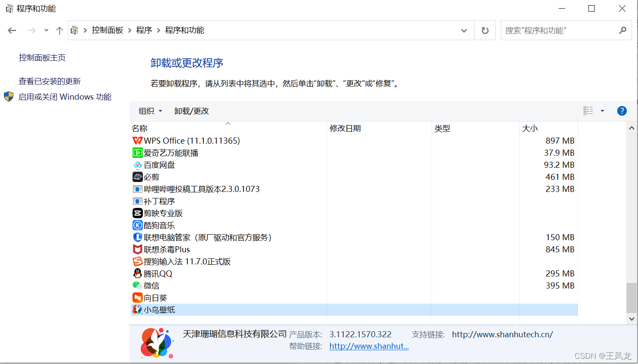This screenshot has height=364, width=638.
Task: Open the more view options arrow
Action: coord(602,111)
